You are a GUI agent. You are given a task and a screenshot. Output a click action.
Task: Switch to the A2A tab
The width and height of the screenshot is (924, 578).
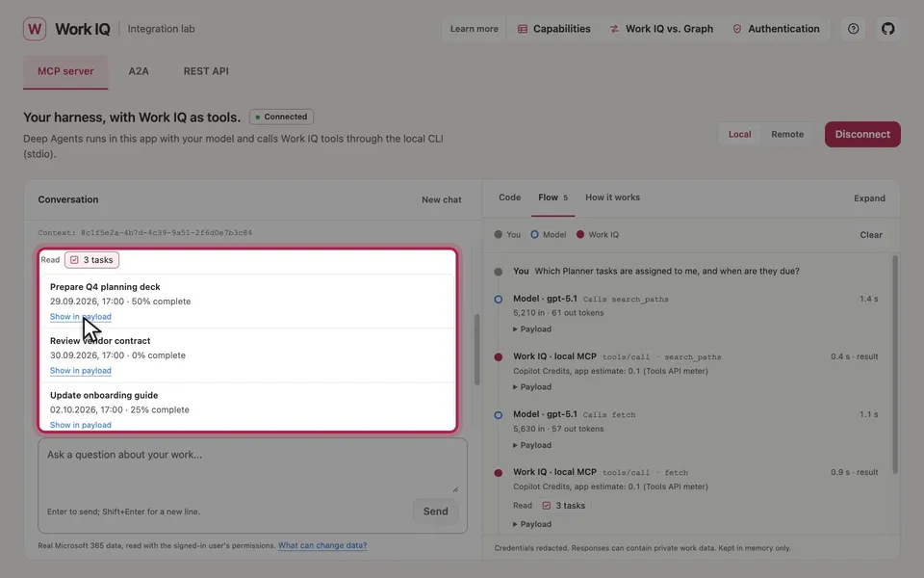[x=139, y=71]
